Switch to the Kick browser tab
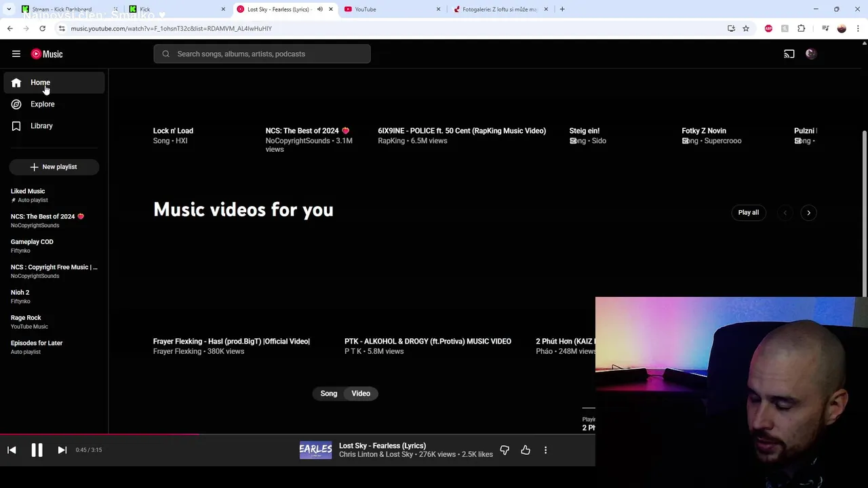The height and width of the screenshot is (488, 868). pyautogui.click(x=176, y=9)
